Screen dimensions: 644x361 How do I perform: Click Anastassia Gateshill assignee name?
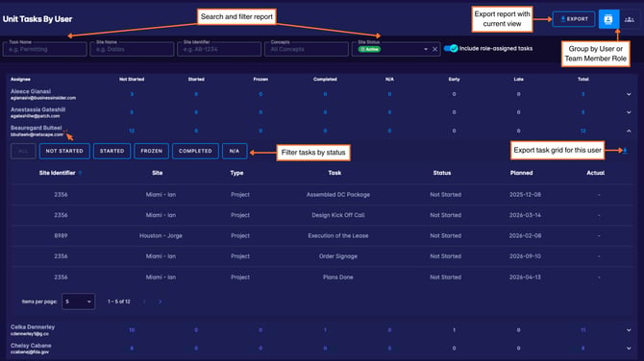(37, 109)
